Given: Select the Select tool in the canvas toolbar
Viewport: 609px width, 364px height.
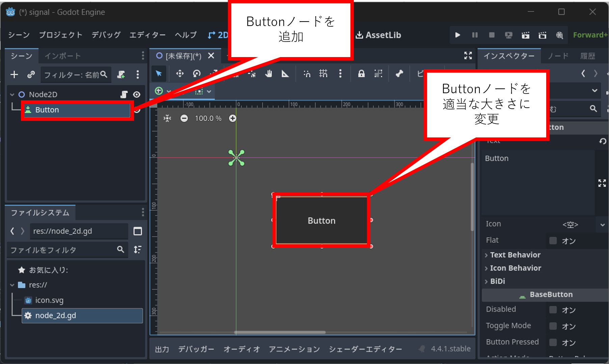Looking at the screenshot, I should 159,74.
